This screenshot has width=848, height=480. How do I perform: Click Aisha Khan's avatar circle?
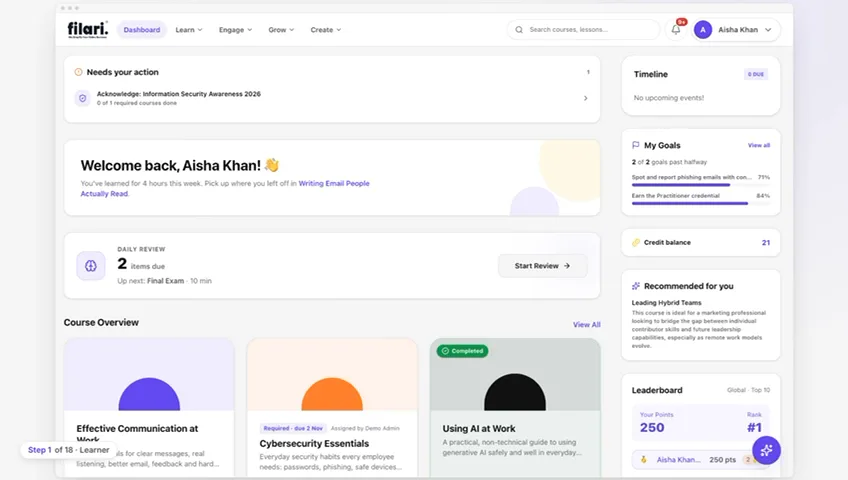(703, 30)
